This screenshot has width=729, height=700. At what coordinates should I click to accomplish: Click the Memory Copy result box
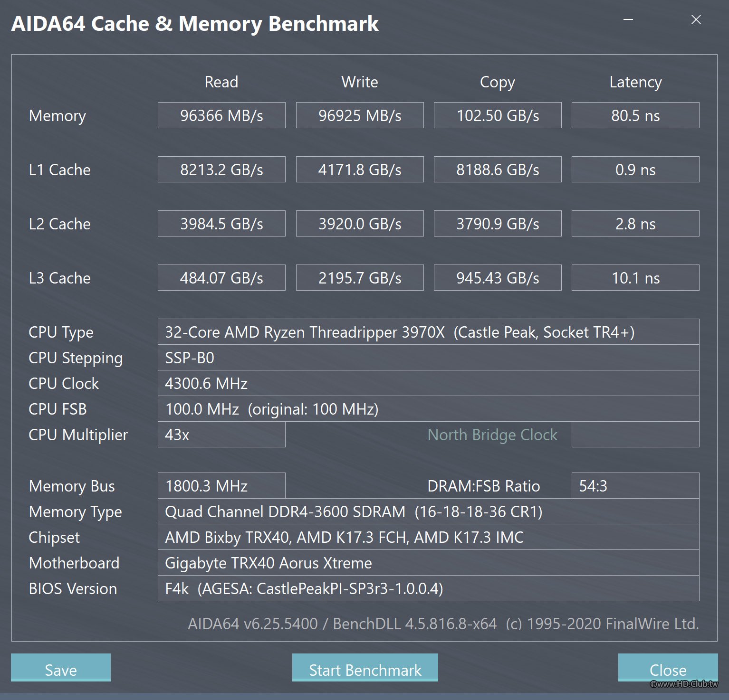point(498,115)
